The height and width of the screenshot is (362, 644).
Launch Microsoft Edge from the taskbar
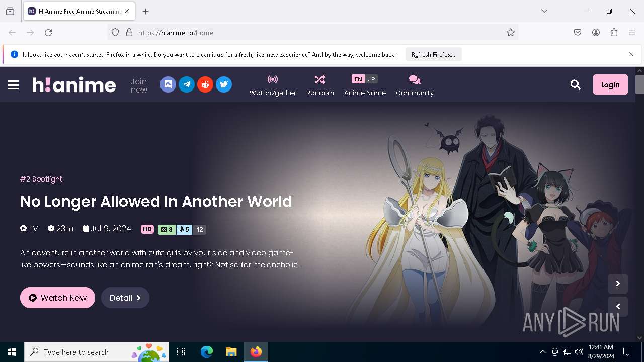pos(207,352)
